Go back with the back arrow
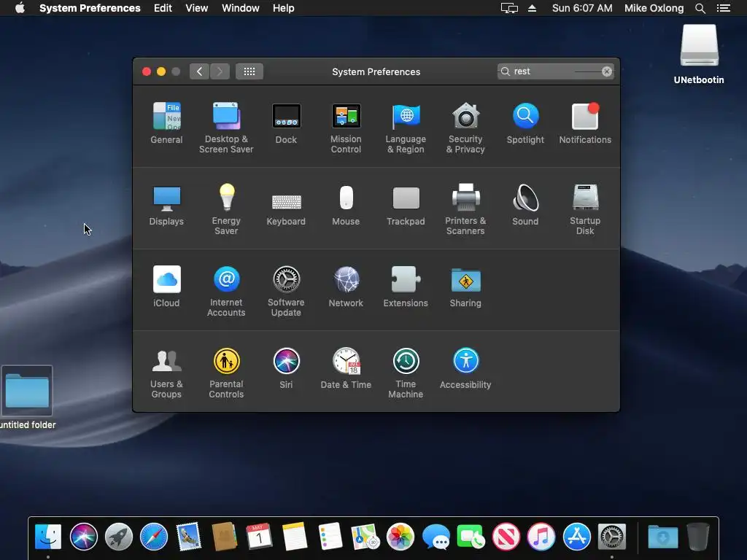The height and width of the screenshot is (560, 747). (x=199, y=71)
